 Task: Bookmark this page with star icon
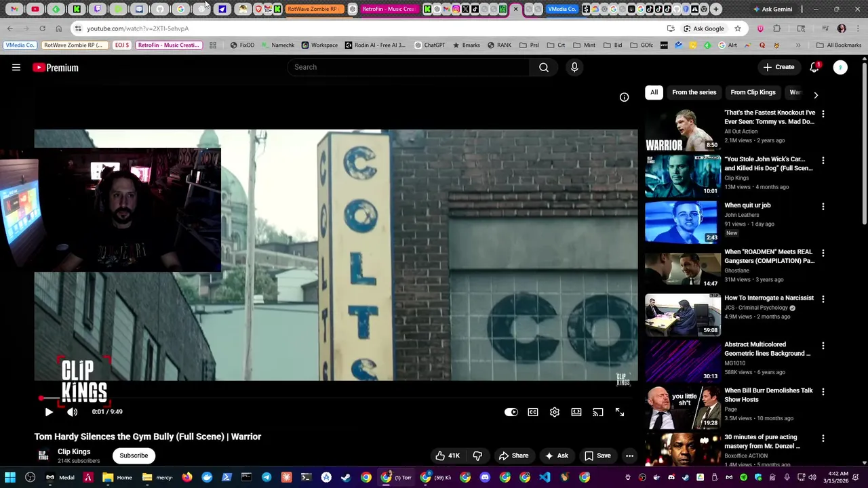[738, 28]
